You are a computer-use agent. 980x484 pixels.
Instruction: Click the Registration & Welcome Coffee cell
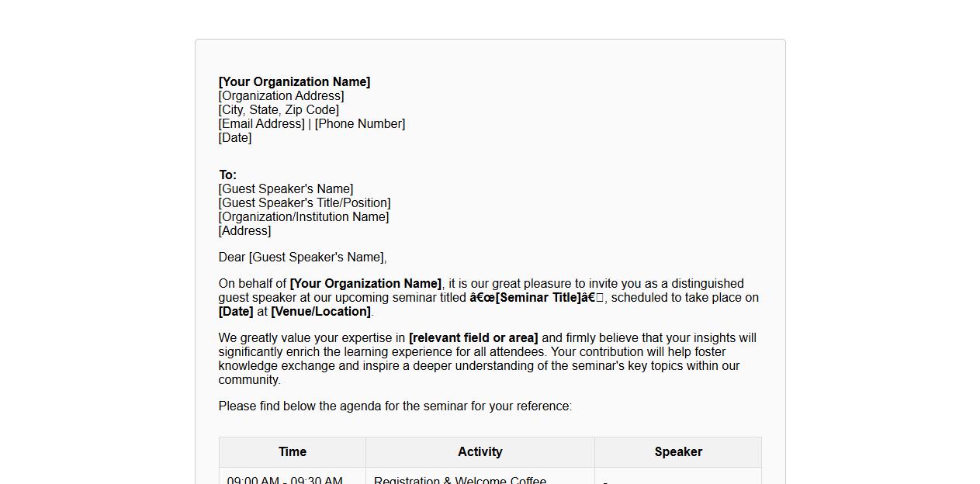[x=460, y=480]
